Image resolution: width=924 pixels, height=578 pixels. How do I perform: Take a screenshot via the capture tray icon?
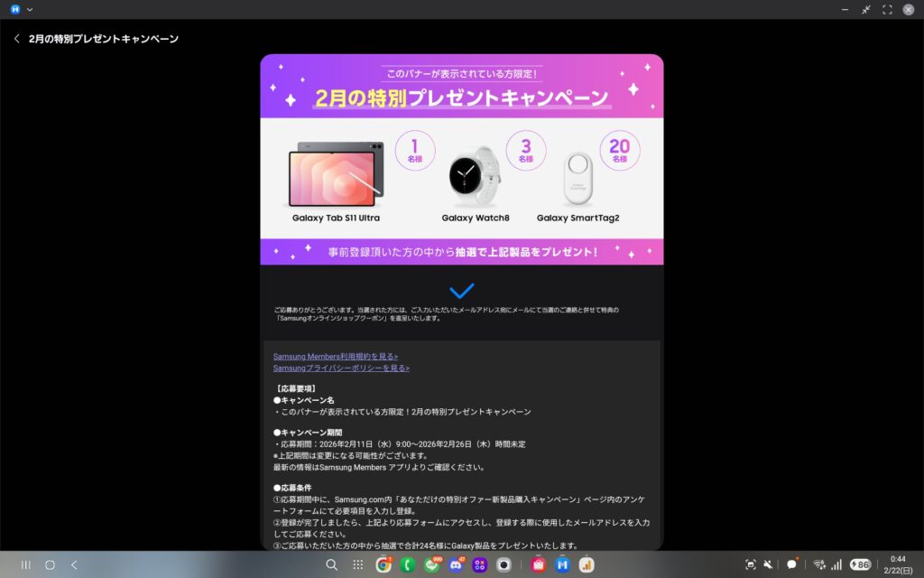(750, 564)
